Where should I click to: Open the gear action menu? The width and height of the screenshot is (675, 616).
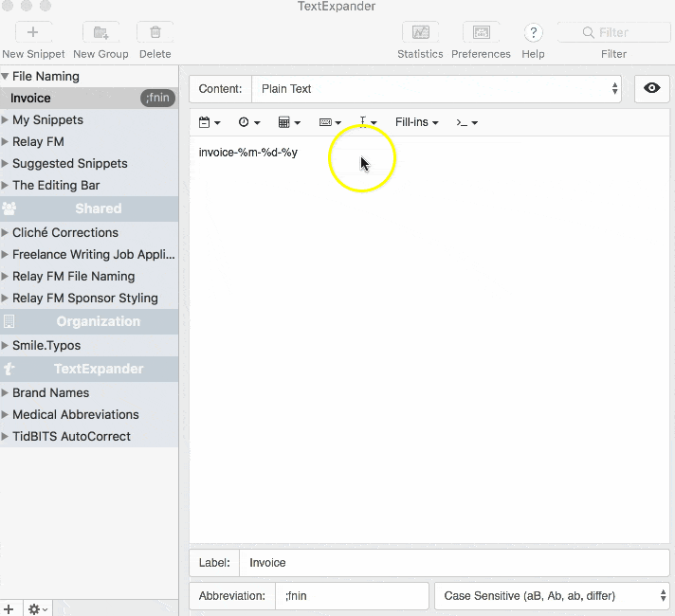38,609
